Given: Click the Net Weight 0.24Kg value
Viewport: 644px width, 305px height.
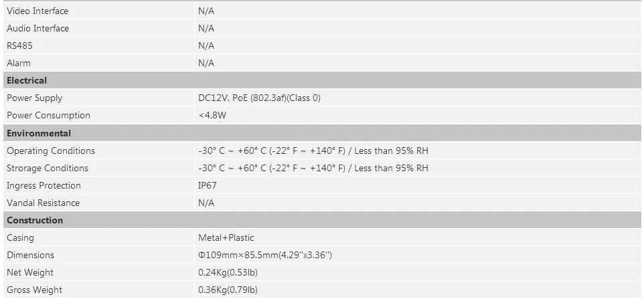Looking at the screenshot, I should [x=228, y=273].
